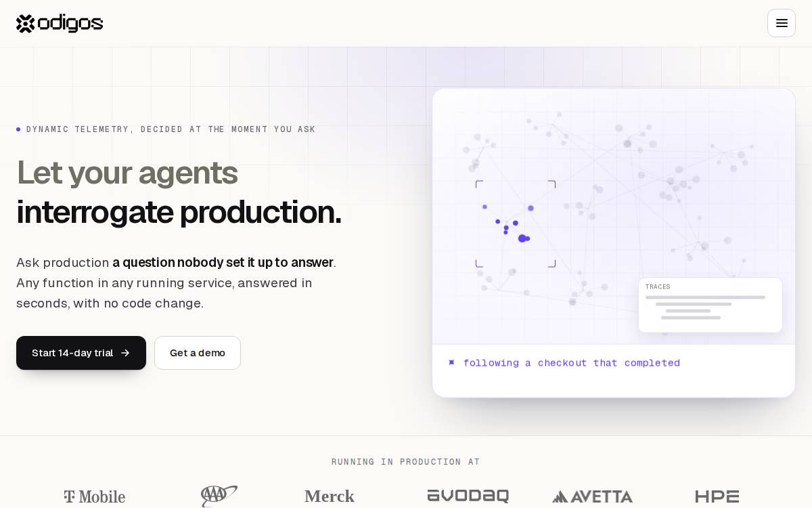Click the 'interrogate production.' heading

coord(179,211)
